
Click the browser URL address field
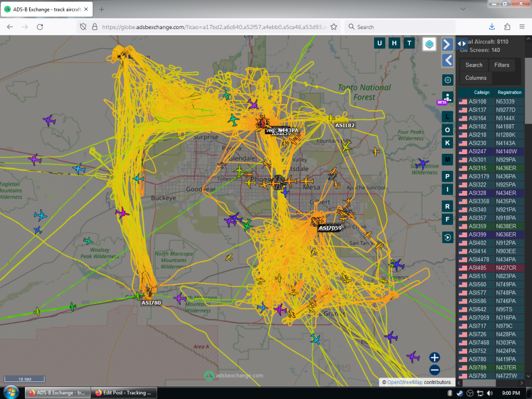[214, 27]
